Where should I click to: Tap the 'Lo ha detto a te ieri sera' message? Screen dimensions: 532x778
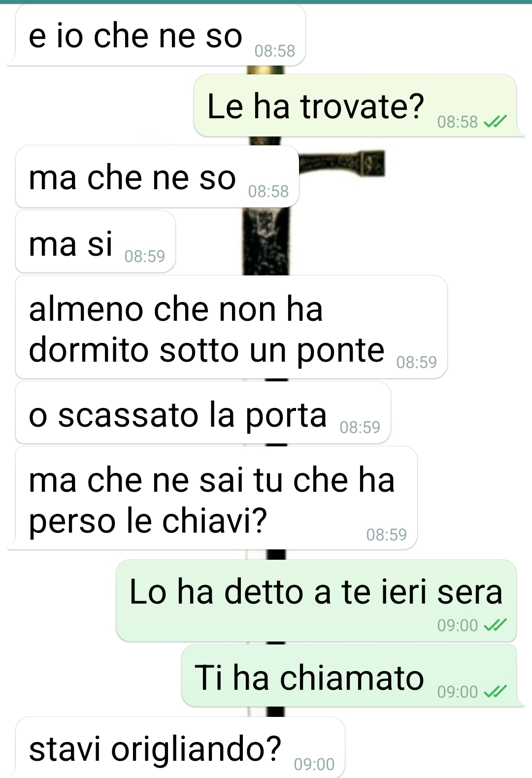click(316, 601)
